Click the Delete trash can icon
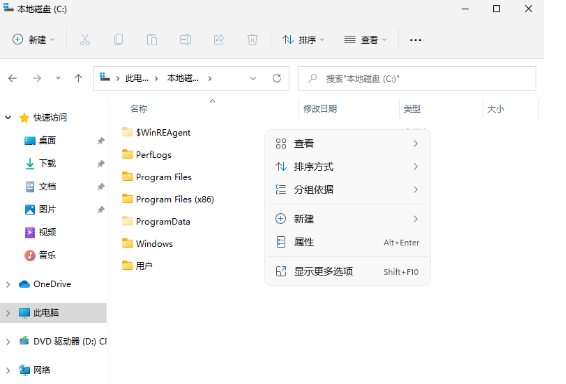566x384 pixels. (x=252, y=39)
